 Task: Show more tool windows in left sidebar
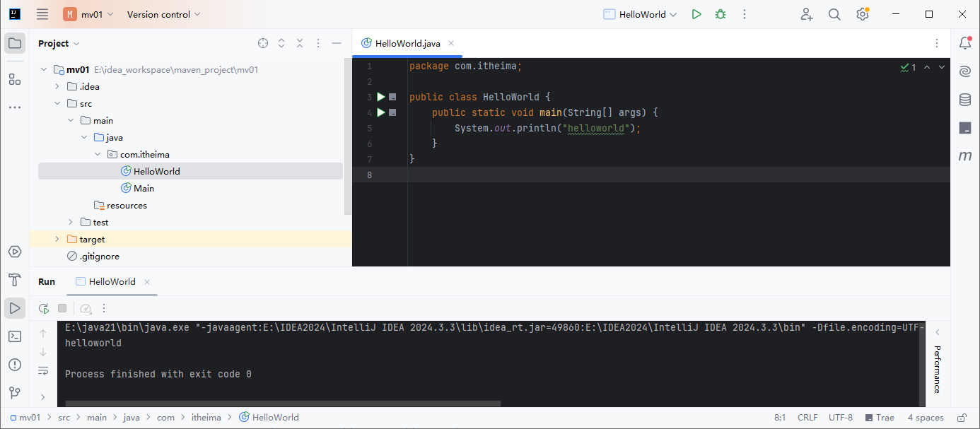tap(15, 107)
